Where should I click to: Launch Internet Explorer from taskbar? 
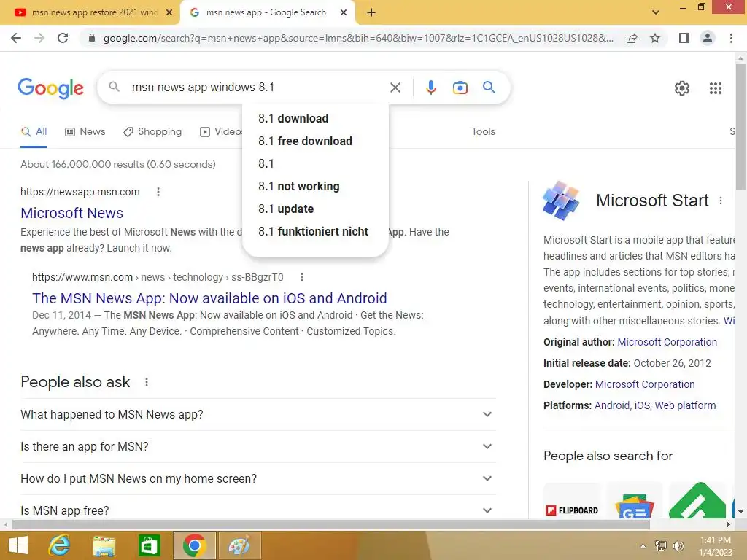coord(60,545)
